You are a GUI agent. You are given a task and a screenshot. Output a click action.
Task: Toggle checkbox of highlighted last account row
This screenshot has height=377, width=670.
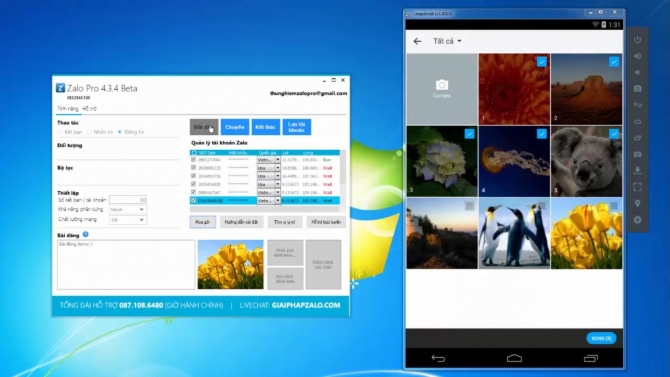194,200
